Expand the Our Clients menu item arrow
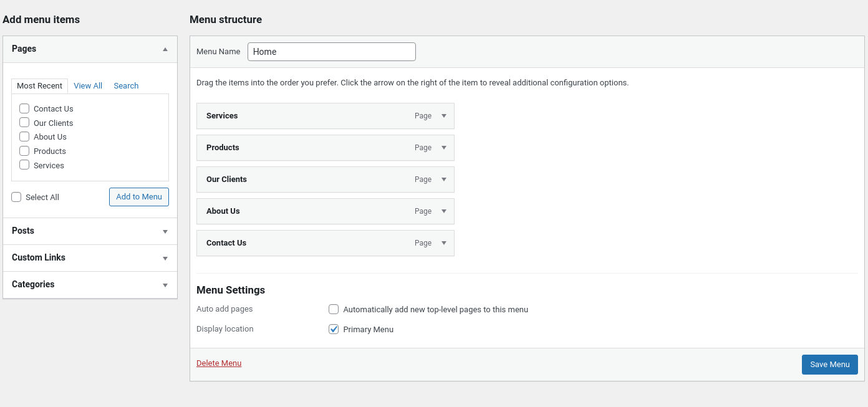 pos(444,180)
